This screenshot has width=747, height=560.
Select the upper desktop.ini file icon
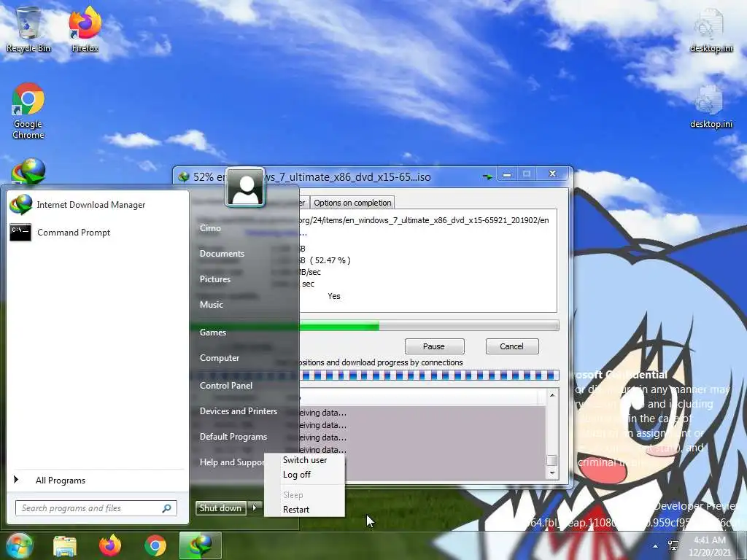click(x=711, y=29)
